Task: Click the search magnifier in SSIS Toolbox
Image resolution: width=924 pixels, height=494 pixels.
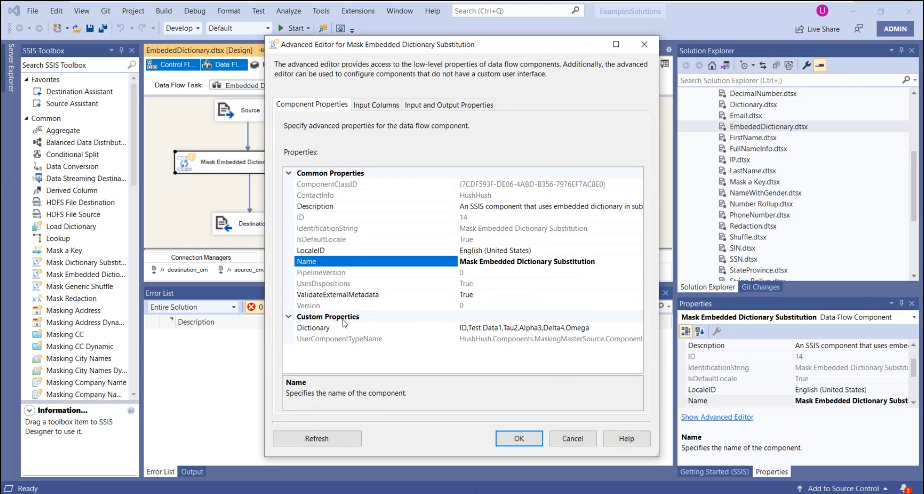Action: pyautogui.click(x=132, y=65)
